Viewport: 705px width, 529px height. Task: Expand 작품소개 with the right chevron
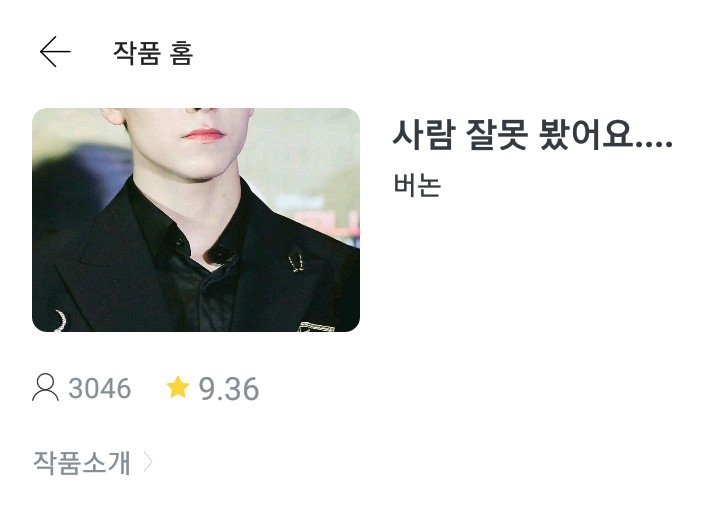(x=147, y=462)
